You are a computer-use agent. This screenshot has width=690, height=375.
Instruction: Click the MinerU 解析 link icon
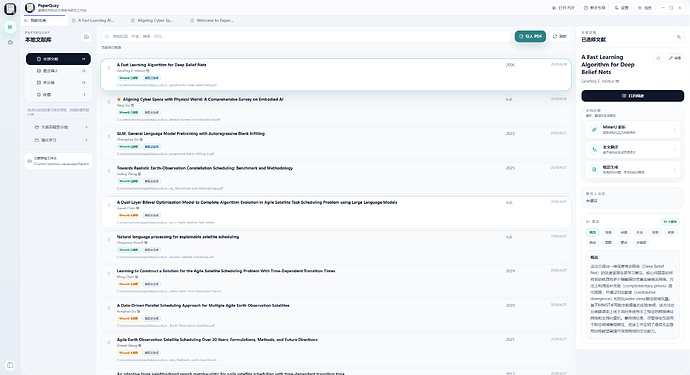click(x=595, y=129)
